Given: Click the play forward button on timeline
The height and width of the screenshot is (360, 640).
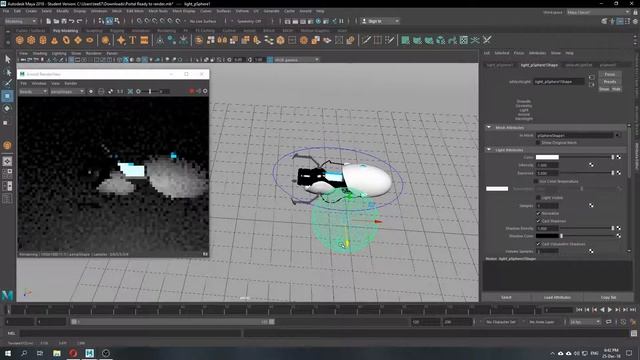Looking at the screenshot, I should [610, 310].
